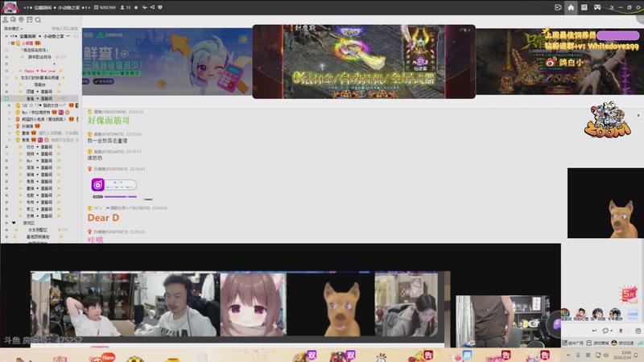Collapse the root channel 小动物之家 row

pyautogui.click(x=6, y=36)
